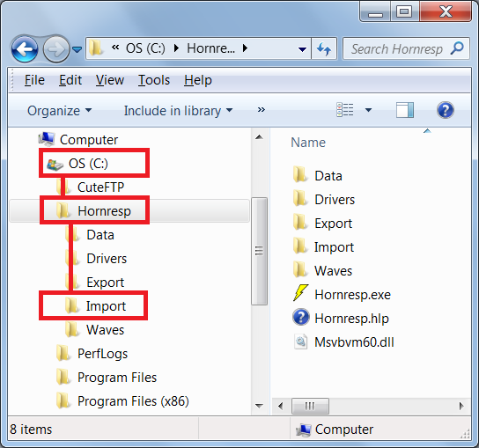Click the Computer icon in the tree
This screenshot has width=479, height=448.
coord(47,139)
